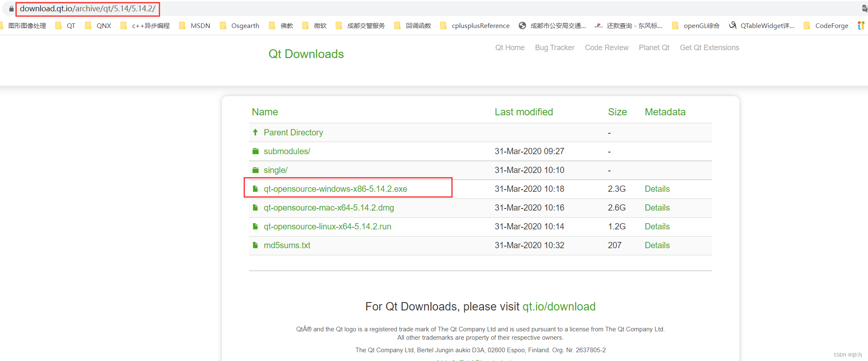This screenshot has width=868, height=361.
Task: Open the Planet Qt nav link
Action: click(x=654, y=48)
